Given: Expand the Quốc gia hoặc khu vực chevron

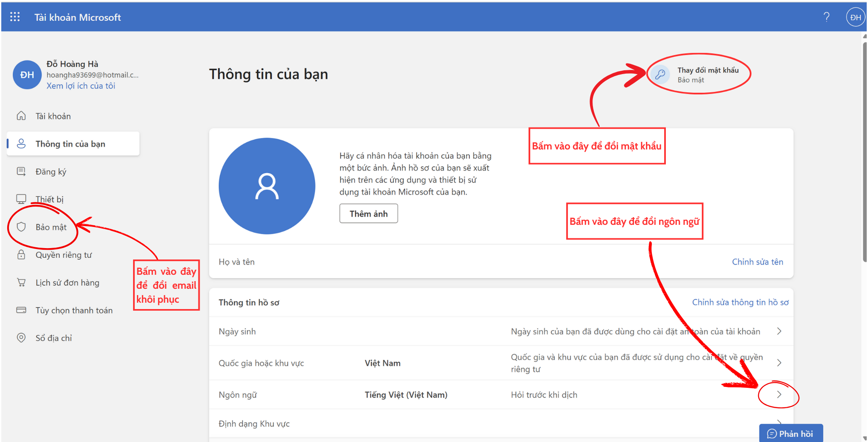Looking at the screenshot, I should pos(779,363).
